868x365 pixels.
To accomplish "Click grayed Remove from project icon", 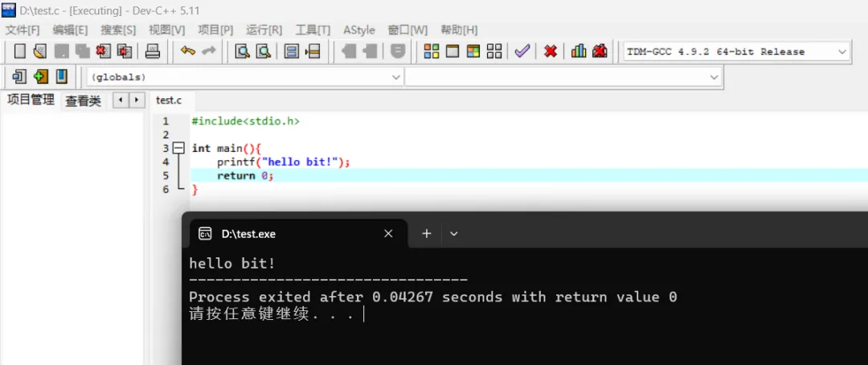I will click(370, 51).
